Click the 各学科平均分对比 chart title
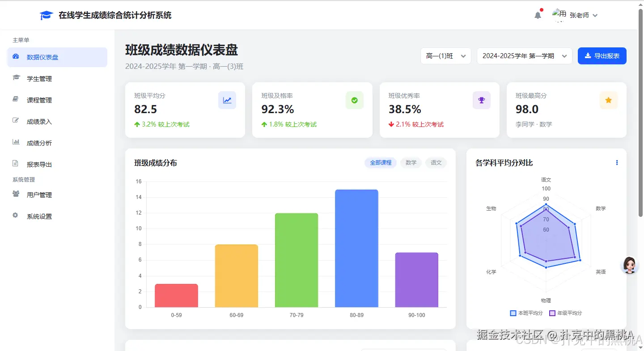644x351 pixels. (504, 163)
